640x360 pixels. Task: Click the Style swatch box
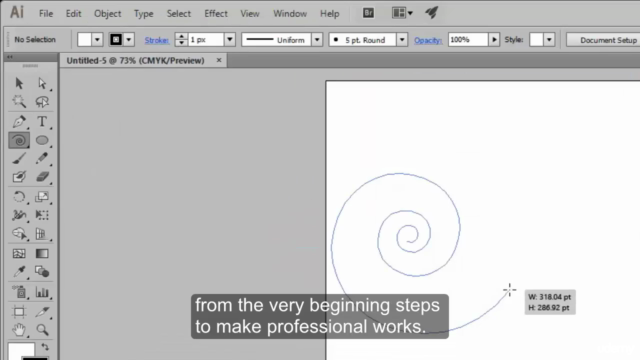(x=536, y=40)
